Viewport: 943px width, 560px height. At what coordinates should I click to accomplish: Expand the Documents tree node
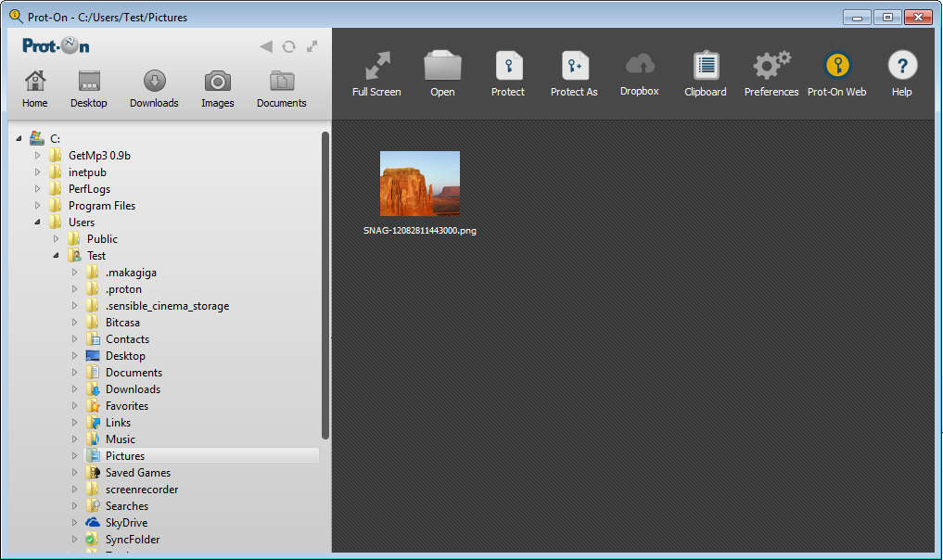click(75, 373)
